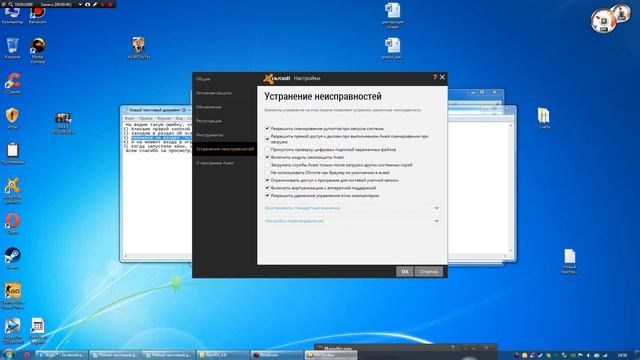Screen dimensions: 640x360
Task: Open the Формат menu in Notepad window
Action: 164,118
